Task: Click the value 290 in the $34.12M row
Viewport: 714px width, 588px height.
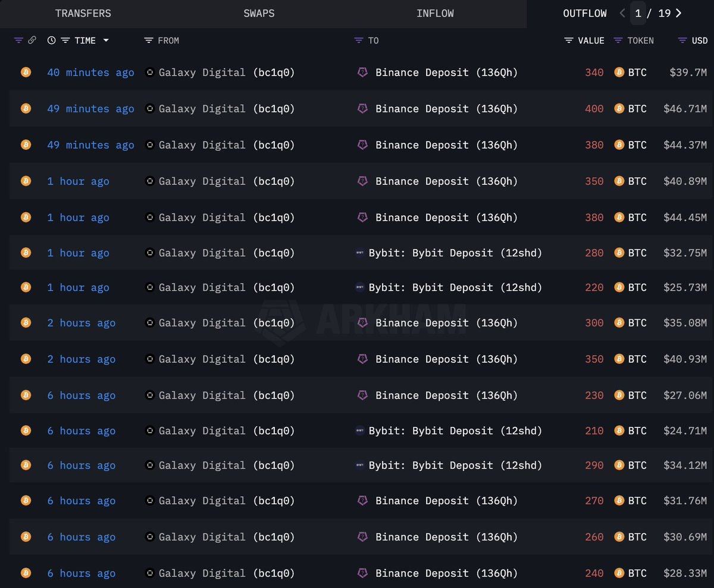Action: (594, 465)
